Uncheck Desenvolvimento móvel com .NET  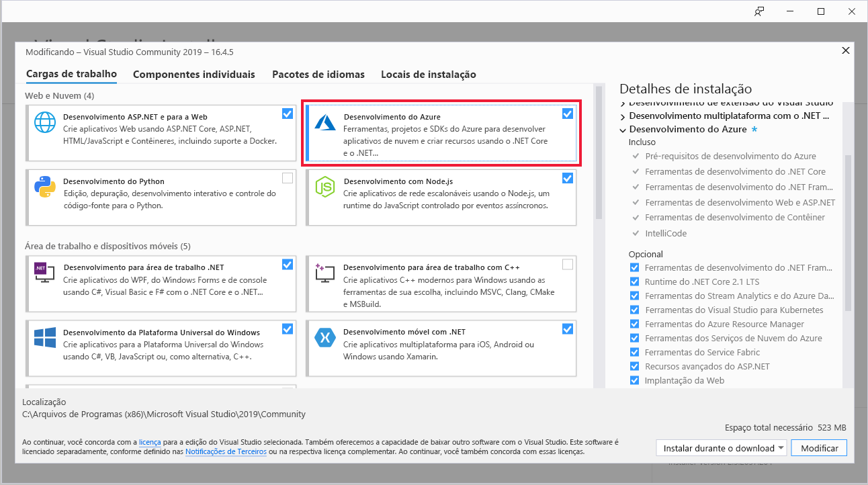tap(568, 329)
